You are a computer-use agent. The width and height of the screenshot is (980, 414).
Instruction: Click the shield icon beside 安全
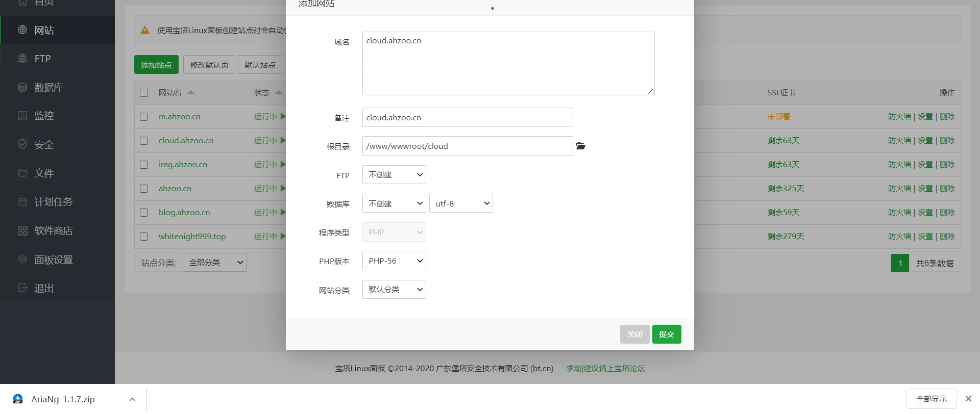[22, 144]
